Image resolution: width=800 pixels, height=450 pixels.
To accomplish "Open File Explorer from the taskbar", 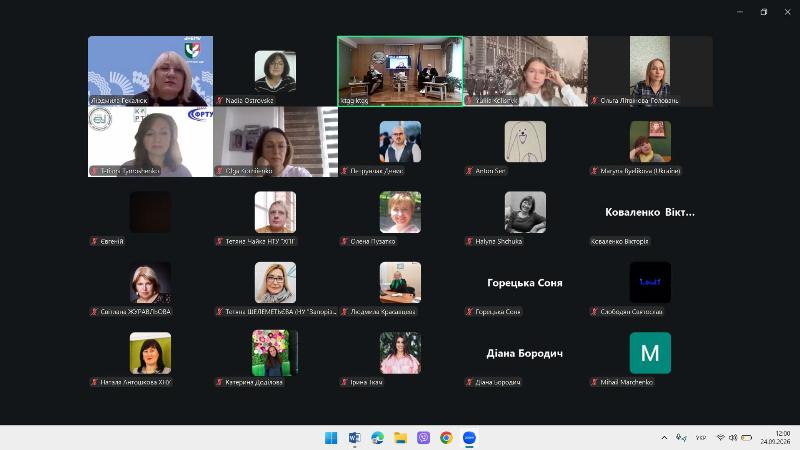I will (x=400, y=438).
